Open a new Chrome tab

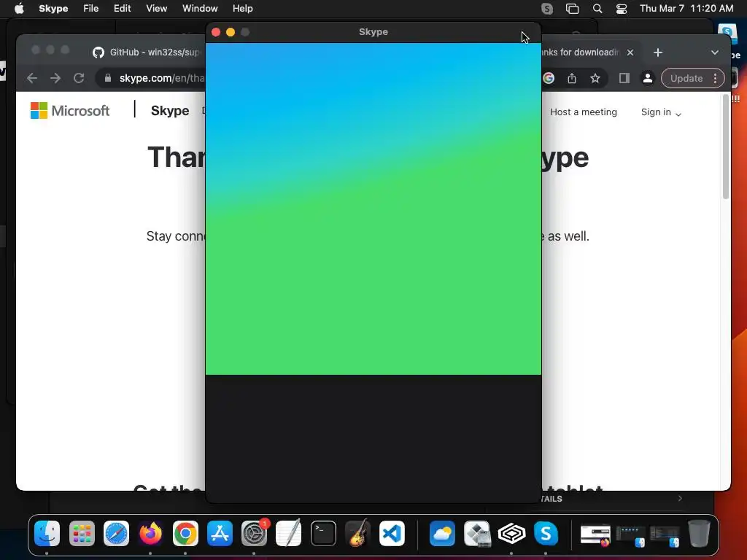coord(658,52)
